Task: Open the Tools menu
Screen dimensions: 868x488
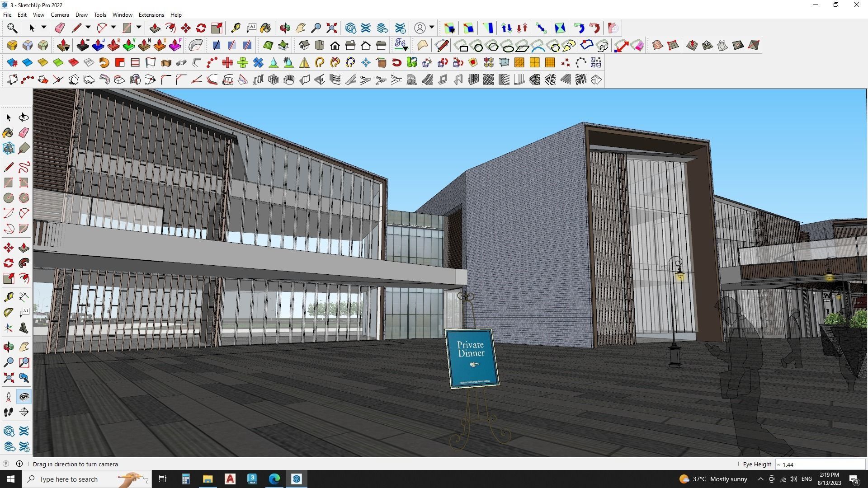Action: [x=100, y=15]
